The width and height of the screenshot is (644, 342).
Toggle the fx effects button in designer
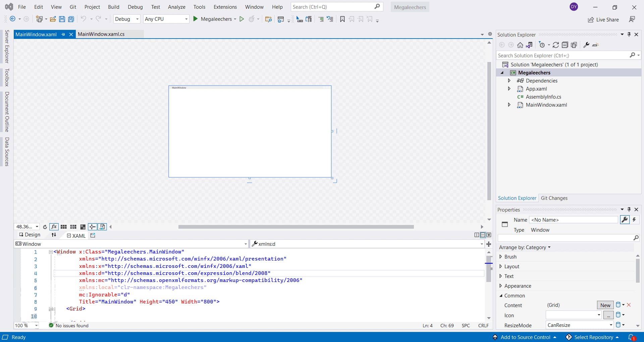pyautogui.click(x=54, y=227)
